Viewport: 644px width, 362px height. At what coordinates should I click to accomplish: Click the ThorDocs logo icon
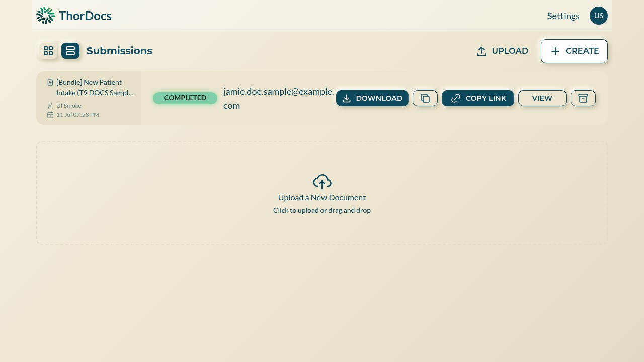[45, 16]
